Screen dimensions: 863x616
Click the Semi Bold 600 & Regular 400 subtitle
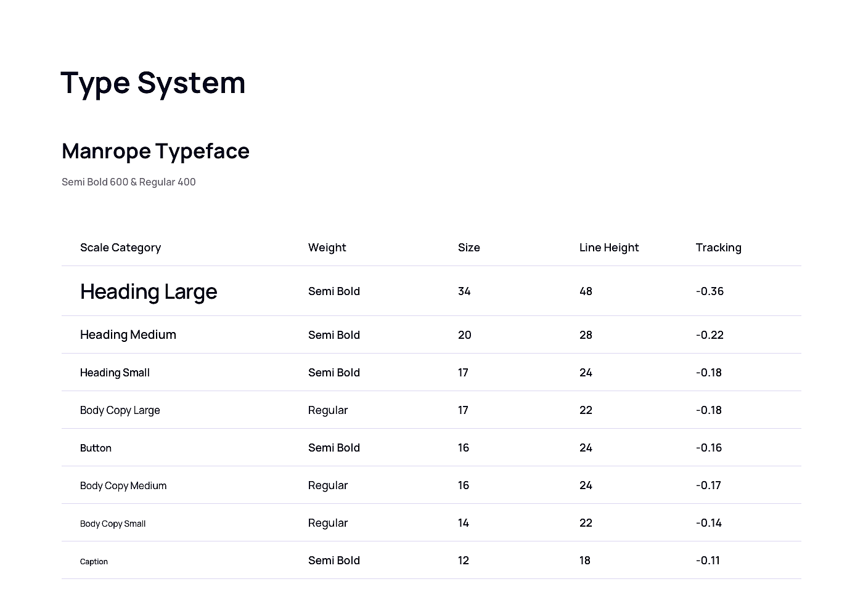129,182
